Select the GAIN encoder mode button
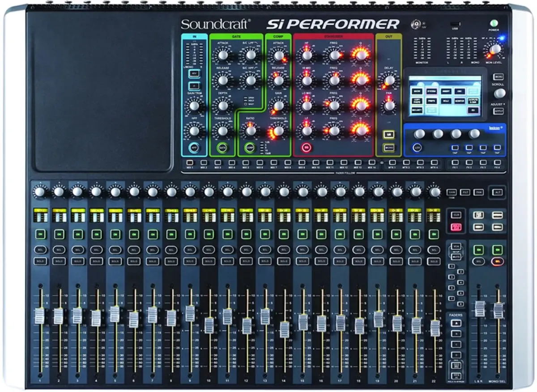537x392 pixels. point(452,192)
